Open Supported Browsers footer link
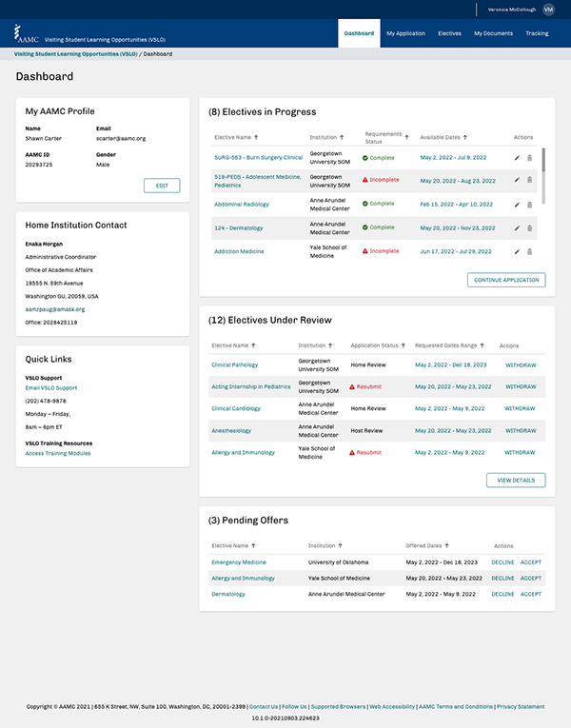 tap(338, 707)
